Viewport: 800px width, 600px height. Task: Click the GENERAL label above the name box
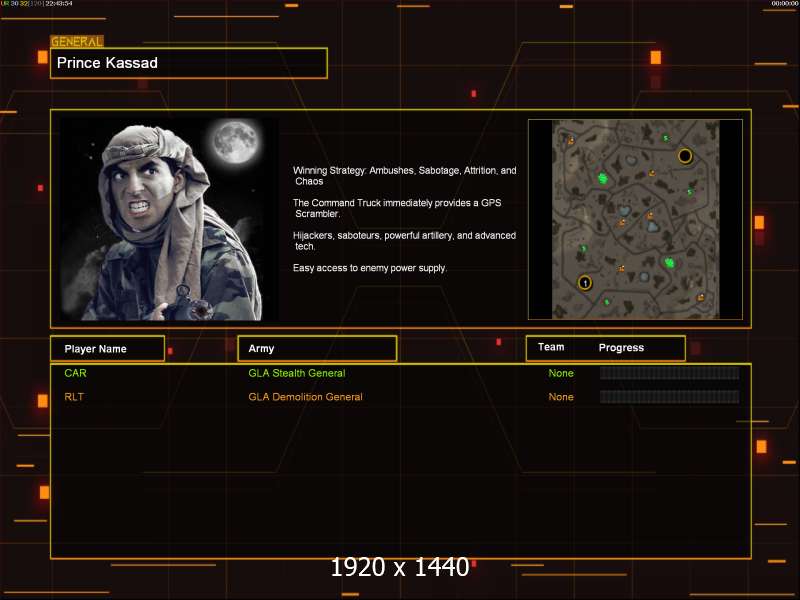77,42
